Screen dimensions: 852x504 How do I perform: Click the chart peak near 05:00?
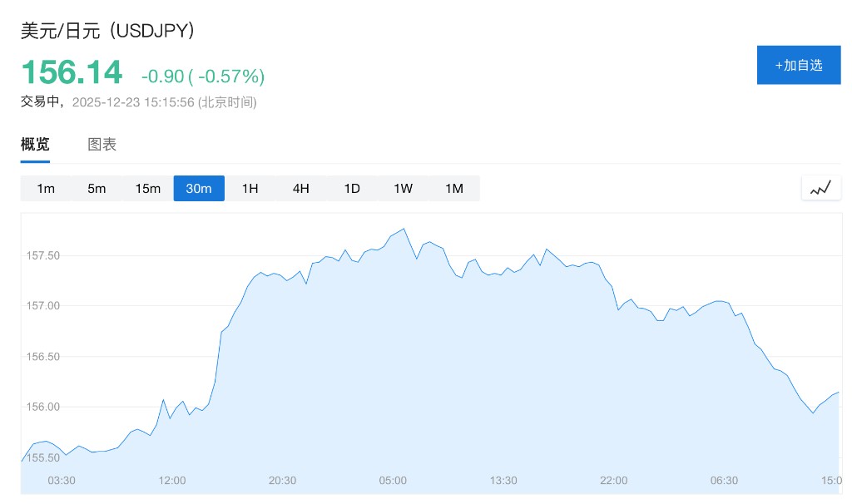[x=404, y=228]
